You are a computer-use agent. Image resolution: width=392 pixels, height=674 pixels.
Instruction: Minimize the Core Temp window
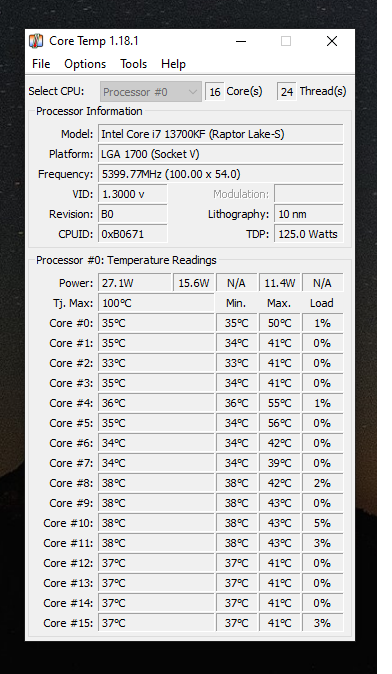(x=241, y=41)
